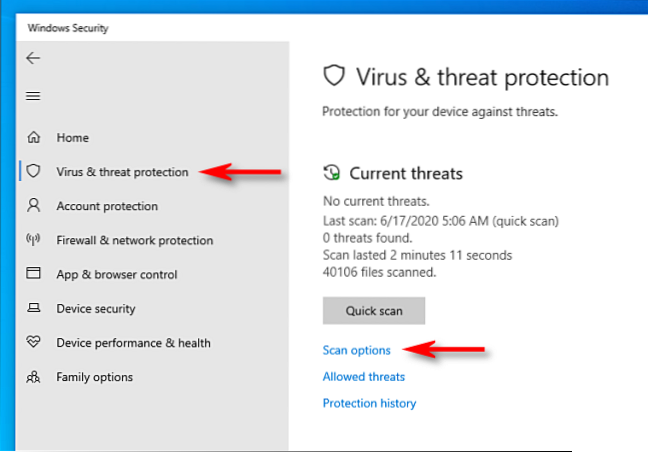
Task: Click the Current threats refresh shield icon
Action: [x=332, y=173]
